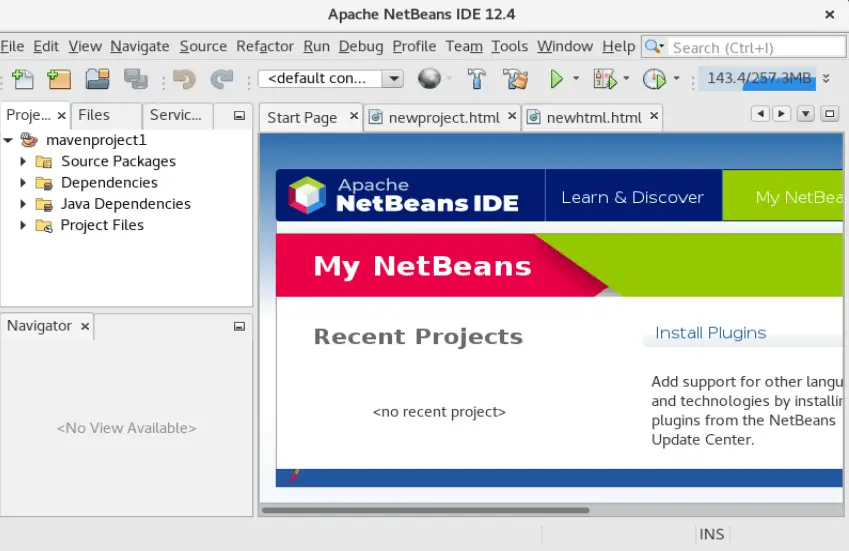Viewport: 849px width, 551px height.
Task: Select the mavenproject1 project name
Action: click(x=96, y=140)
